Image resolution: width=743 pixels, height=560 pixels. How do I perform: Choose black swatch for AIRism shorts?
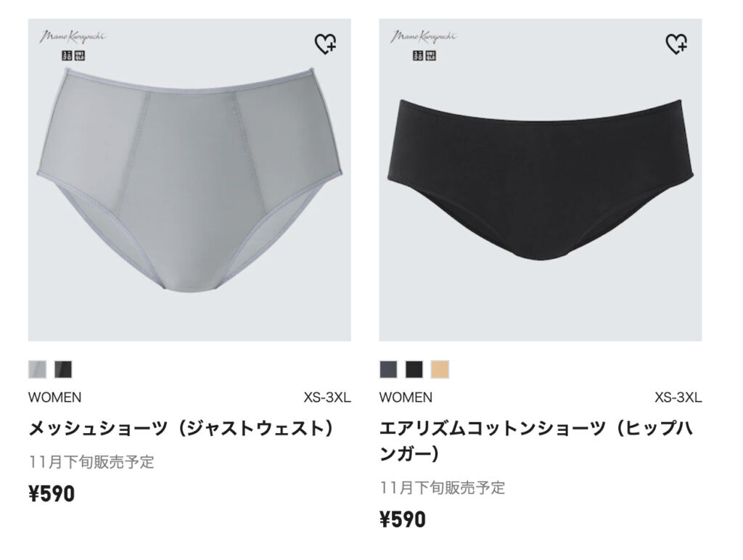pyautogui.click(x=414, y=369)
